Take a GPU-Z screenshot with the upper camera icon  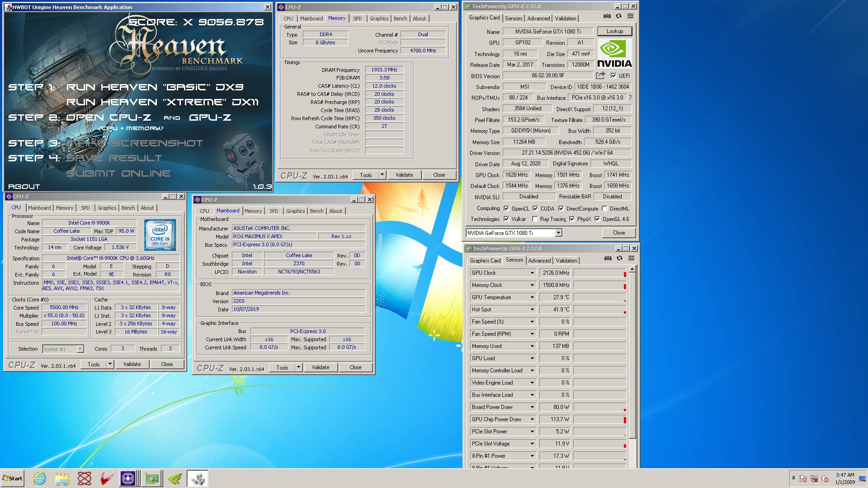(x=607, y=16)
